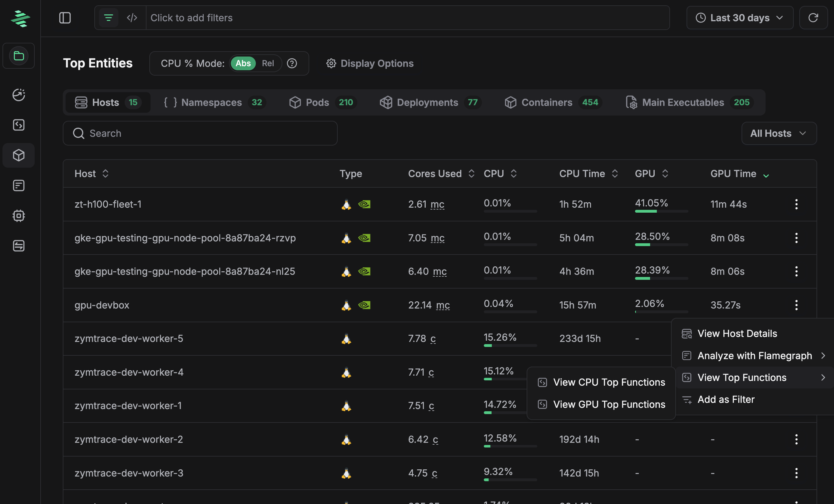
Task: Open the folder projects sidebar icon
Action: (19, 56)
